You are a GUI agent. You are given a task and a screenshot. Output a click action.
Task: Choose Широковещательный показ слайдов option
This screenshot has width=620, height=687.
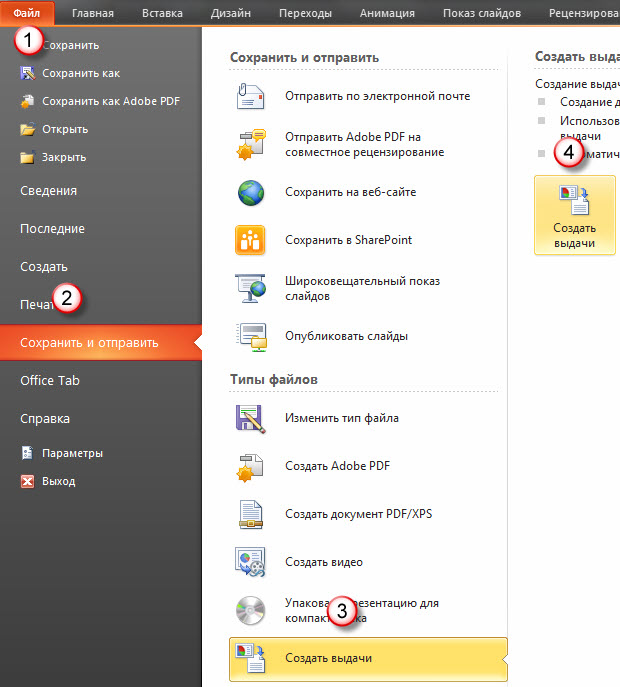point(362,288)
